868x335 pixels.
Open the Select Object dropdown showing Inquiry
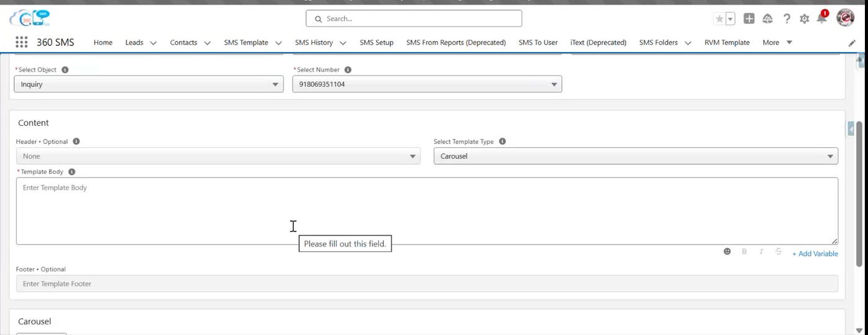(x=149, y=84)
